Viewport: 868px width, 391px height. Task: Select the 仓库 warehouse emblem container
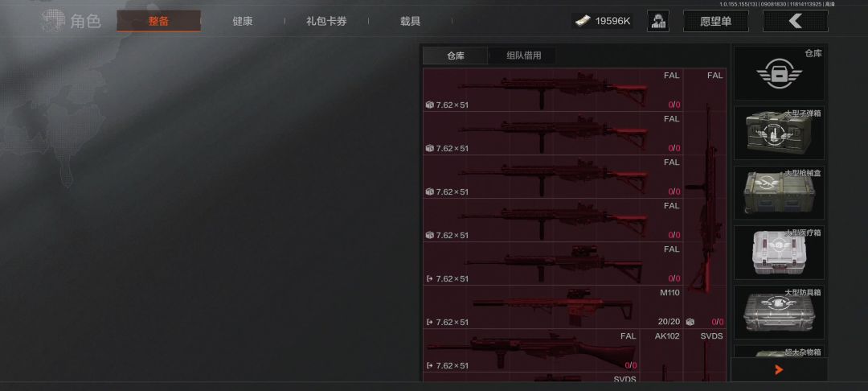click(x=779, y=73)
